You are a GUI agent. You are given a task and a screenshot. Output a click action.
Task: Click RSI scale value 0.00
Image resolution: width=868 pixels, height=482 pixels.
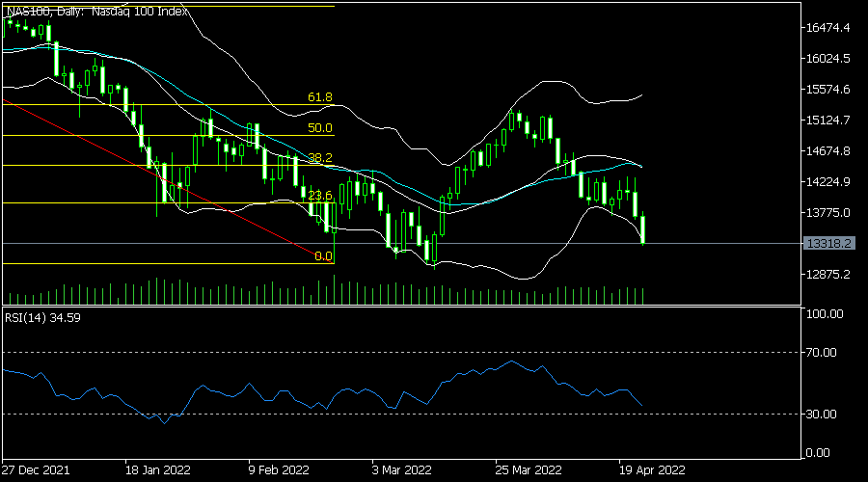[818, 453]
